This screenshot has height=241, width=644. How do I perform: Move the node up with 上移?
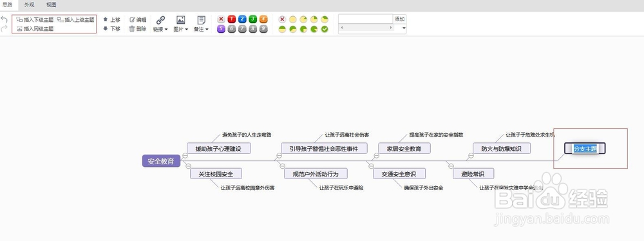[111, 19]
